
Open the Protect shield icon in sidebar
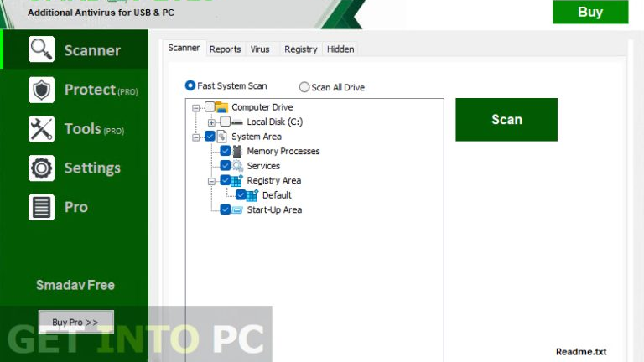41,90
